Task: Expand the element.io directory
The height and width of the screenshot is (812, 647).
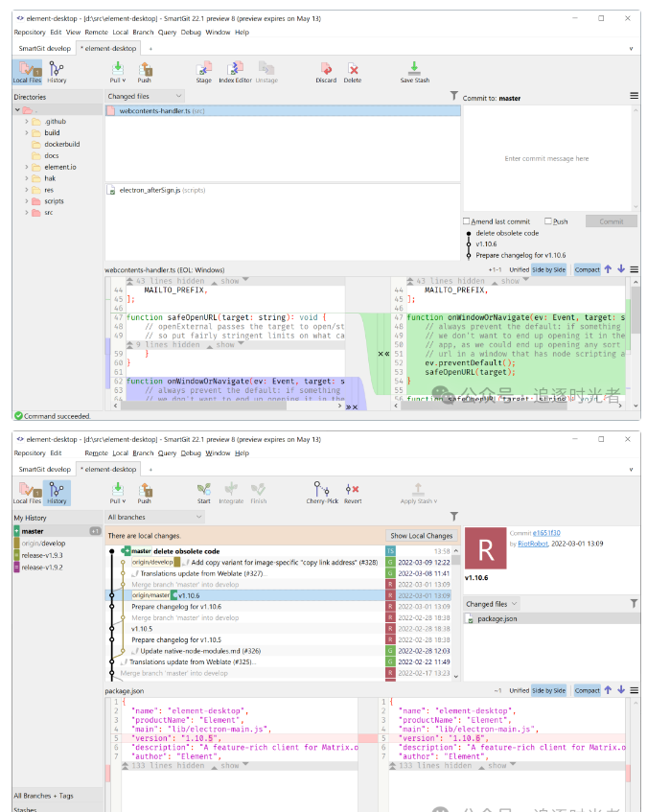Action: [x=27, y=167]
